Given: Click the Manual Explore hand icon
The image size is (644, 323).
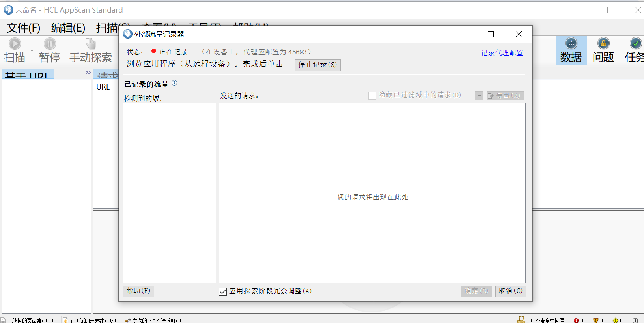Looking at the screenshot, I should click(91, 43).
